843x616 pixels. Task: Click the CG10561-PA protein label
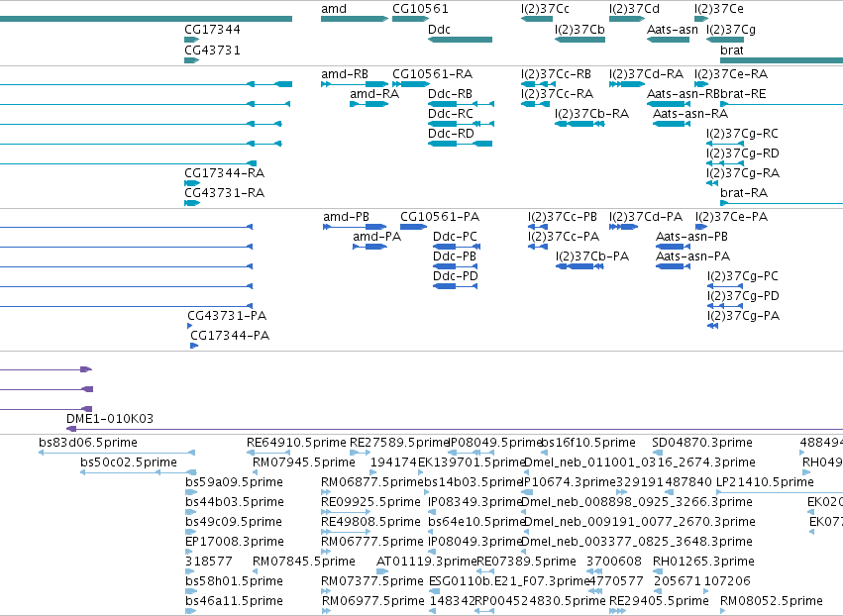(440, 217)
